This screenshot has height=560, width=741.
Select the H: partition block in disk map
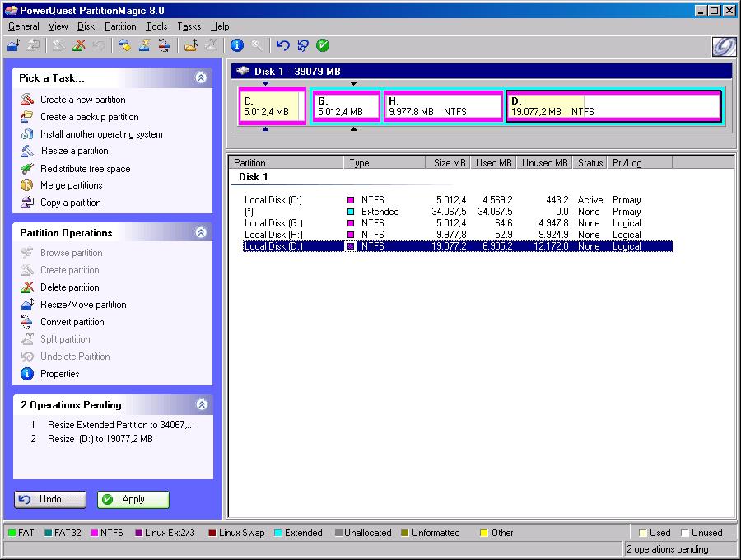(443, 106)
